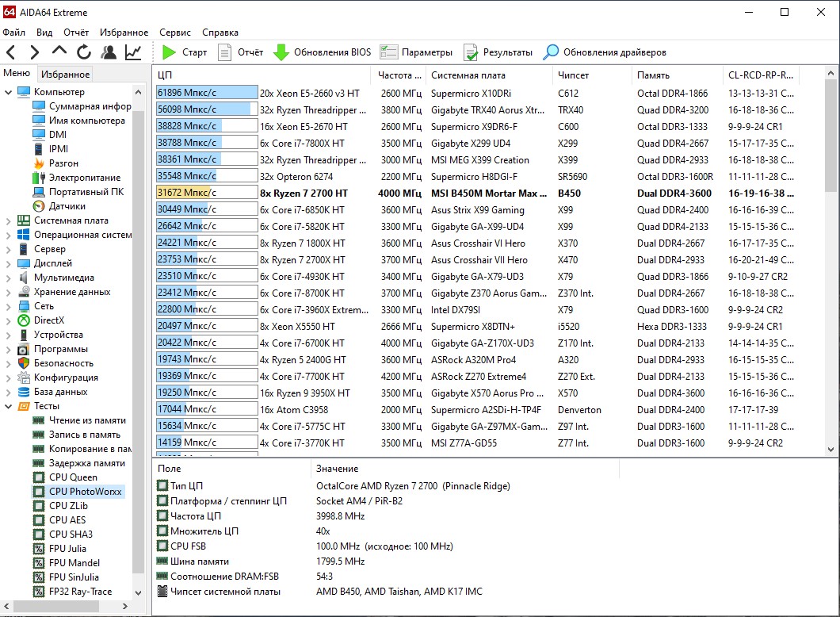The height and width of the screenshot is (617, 840).
Task: Click the Безопасность shield icon
Action: (x=24, y=363)
